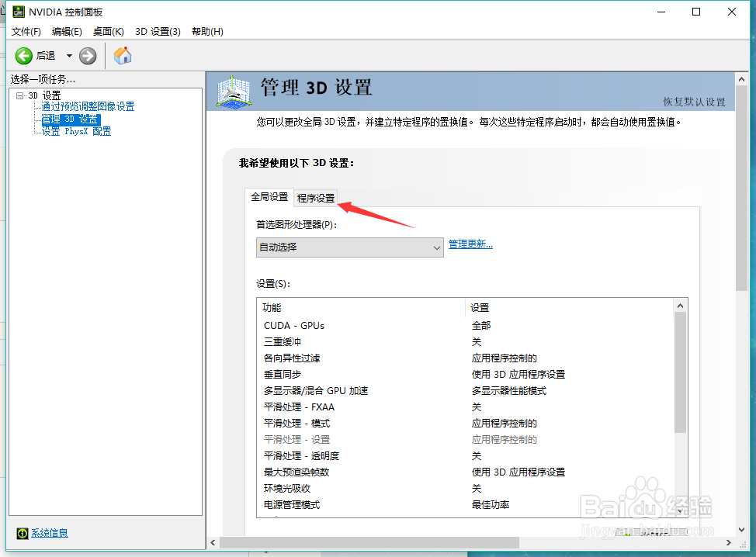The width and height of the screenshot is (756, 557).
Task: Open the 3D 设置(3) menu
Action: [158, 31]
